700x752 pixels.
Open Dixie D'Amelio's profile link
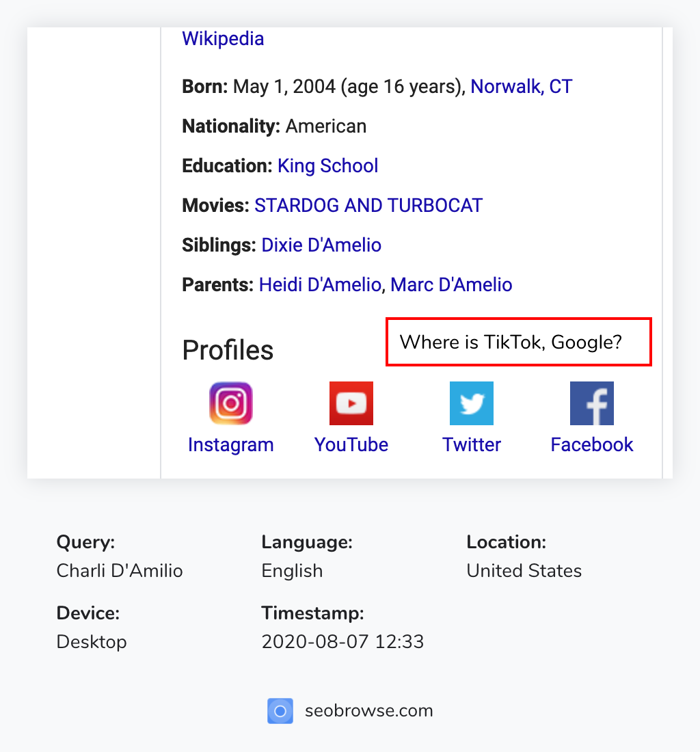coord(321,245)
